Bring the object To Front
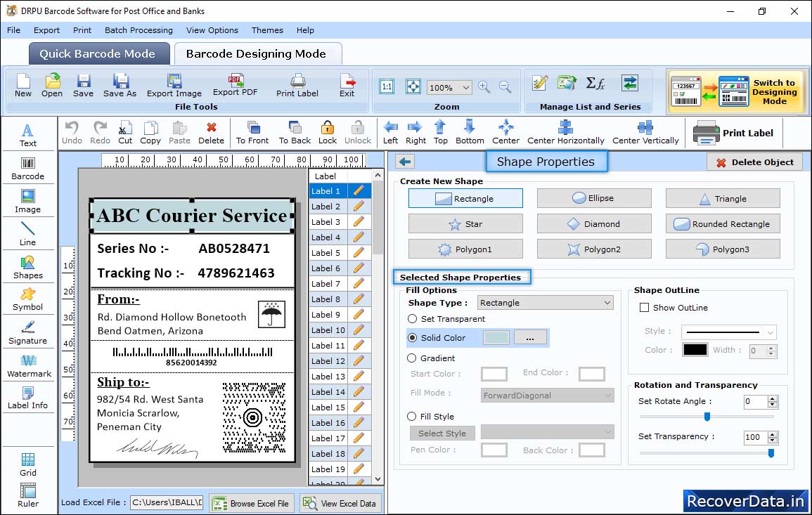The image size is (812, 515). (252, 131)
